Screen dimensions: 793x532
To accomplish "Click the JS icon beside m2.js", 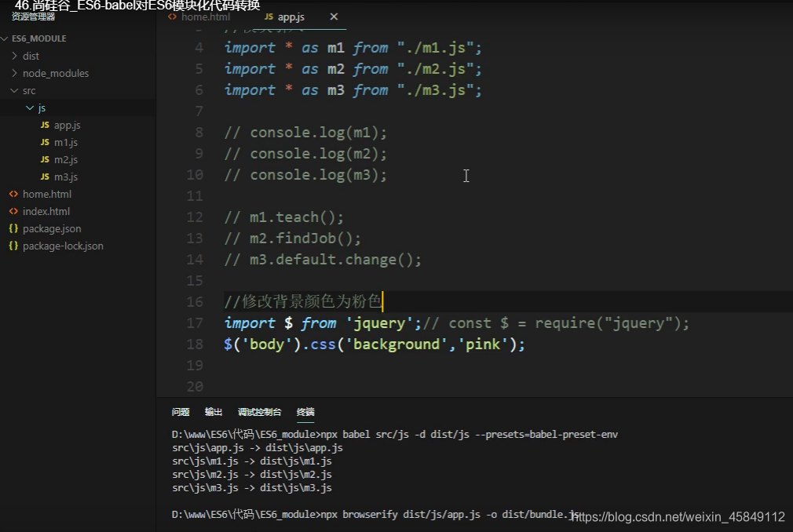I will (45, 159).
